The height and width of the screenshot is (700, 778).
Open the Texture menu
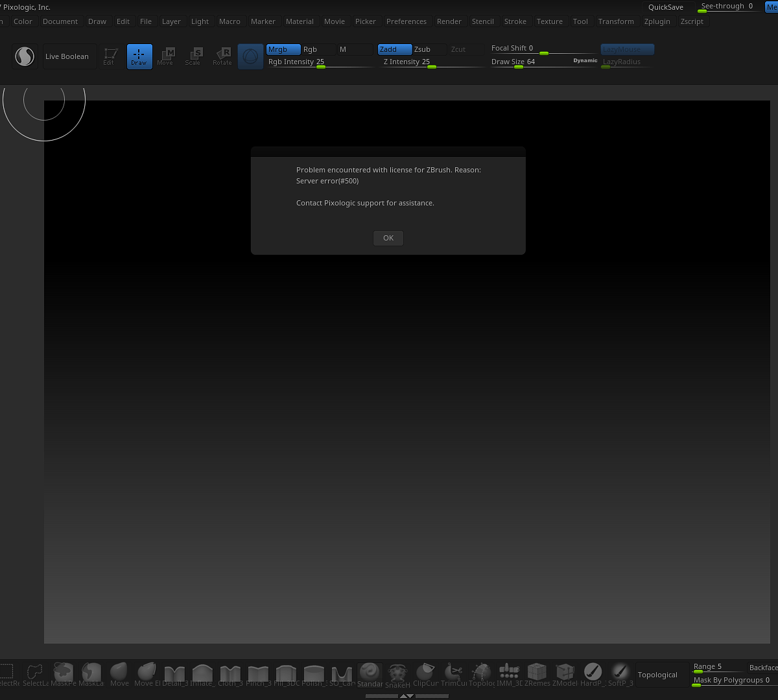point(550,21)
